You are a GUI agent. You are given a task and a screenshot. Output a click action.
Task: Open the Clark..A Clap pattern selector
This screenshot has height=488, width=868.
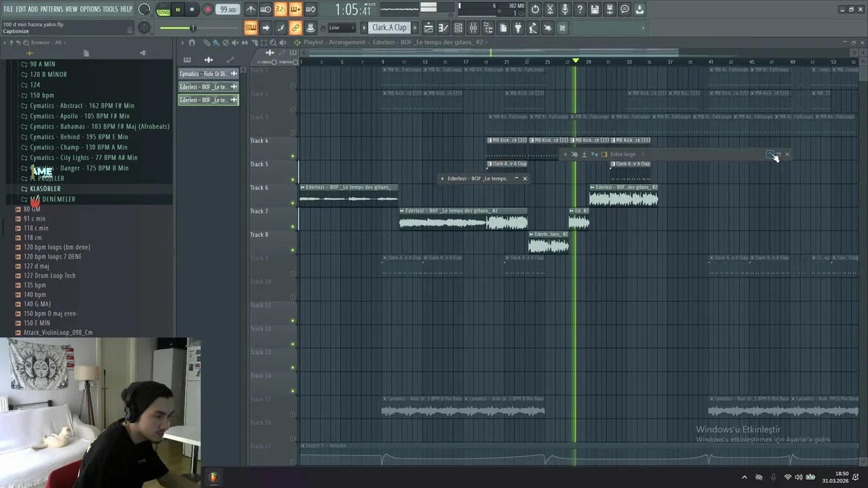point(389,28)
